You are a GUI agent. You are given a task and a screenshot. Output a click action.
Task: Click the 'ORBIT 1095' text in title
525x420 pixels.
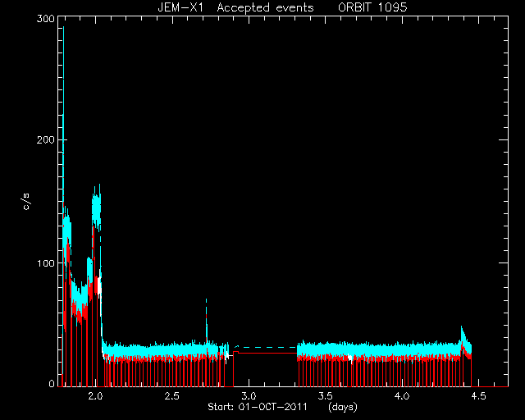(372, 7)
